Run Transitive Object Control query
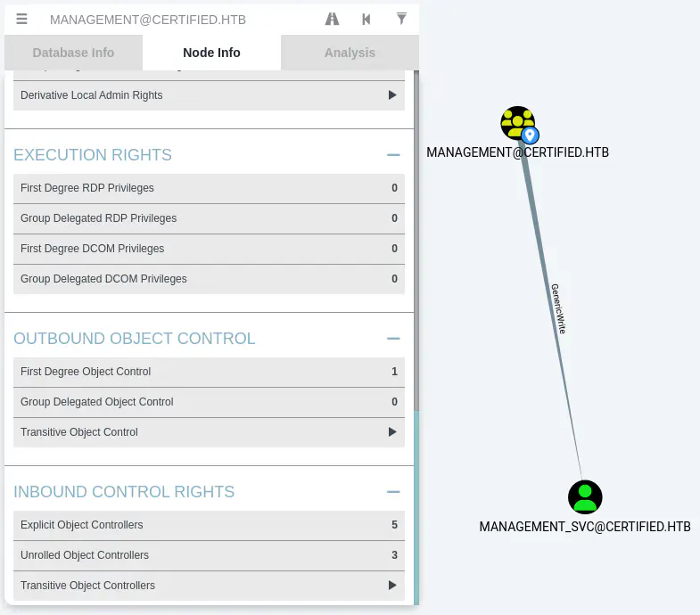The width and height of the screenshot is (700, 615). (391, 432)
